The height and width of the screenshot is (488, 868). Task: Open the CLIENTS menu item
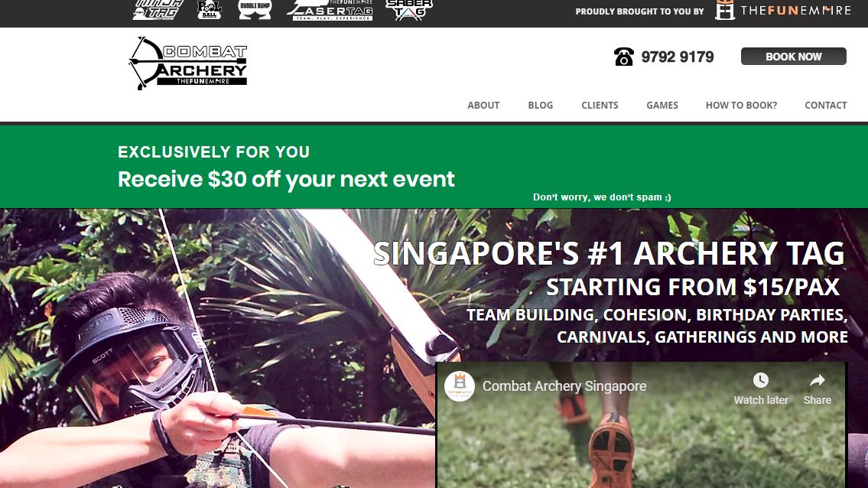pyautogui.click(x=600, y=106)
